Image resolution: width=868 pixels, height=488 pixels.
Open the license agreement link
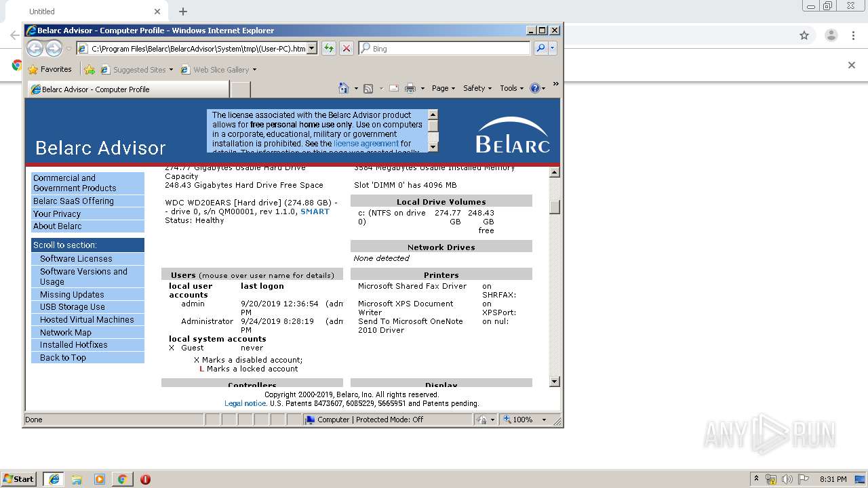coord(366,144)
